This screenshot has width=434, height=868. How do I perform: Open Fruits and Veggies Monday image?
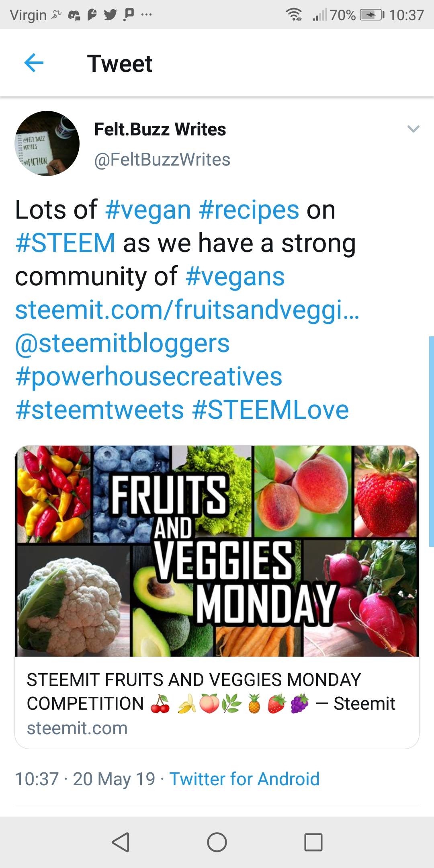pos(217,551)
